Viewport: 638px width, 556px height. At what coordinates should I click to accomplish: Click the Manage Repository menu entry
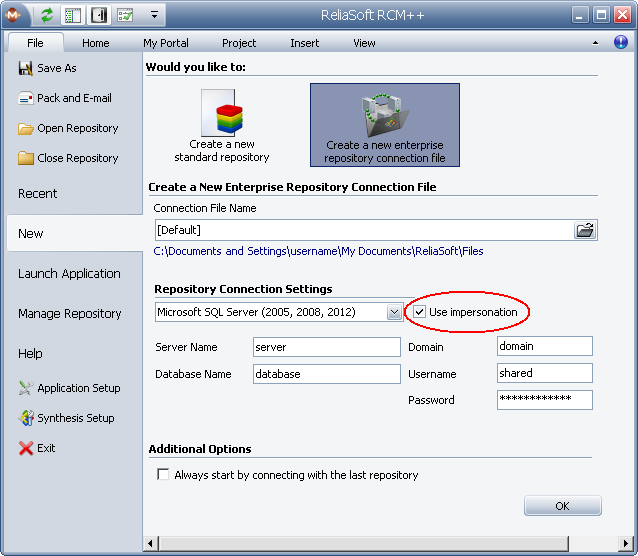tap(69, 313)
